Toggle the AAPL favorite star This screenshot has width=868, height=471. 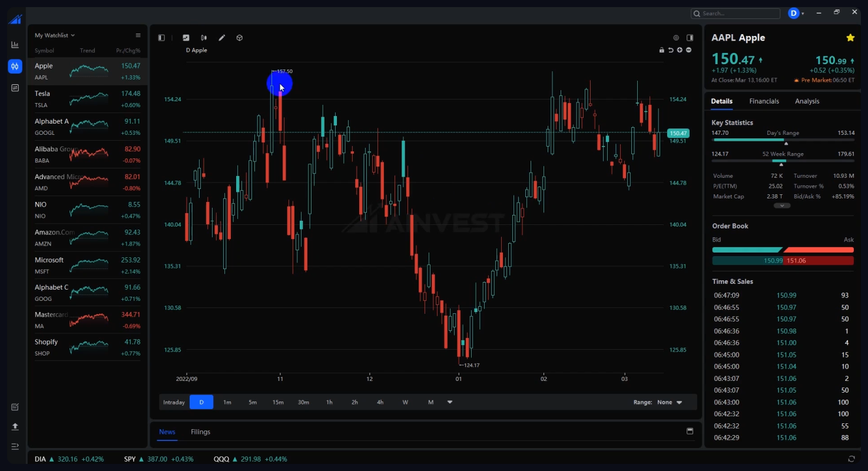[x=850, y=38]
